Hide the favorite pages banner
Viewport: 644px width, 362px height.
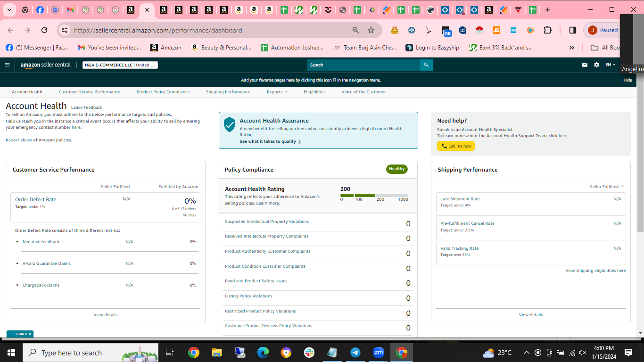(x=627, y=80)
